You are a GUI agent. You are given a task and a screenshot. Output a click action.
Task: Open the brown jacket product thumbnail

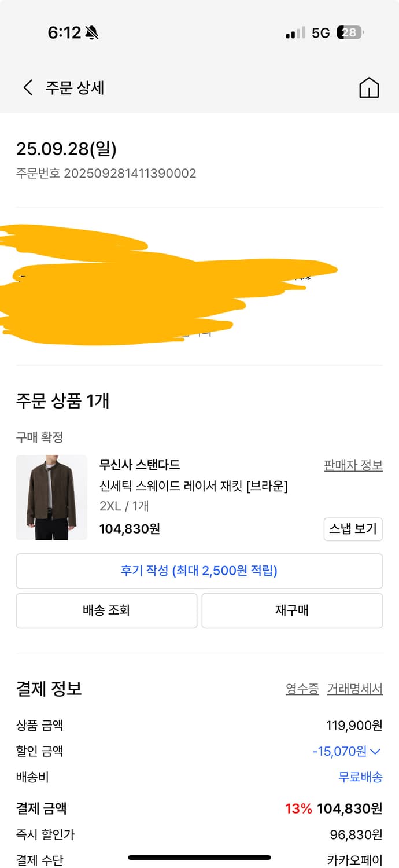51,498
